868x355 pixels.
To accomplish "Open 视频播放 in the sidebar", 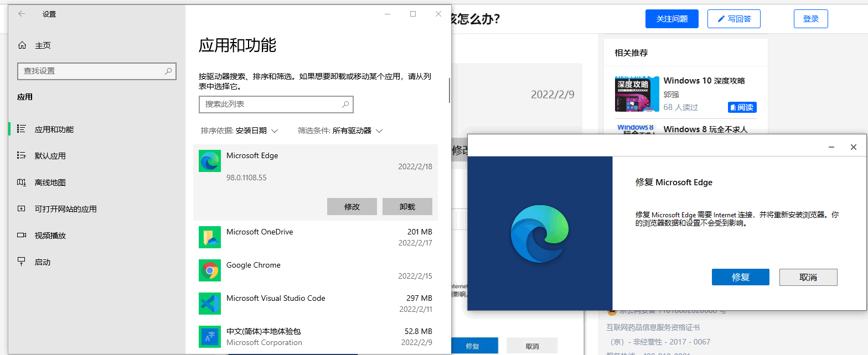I will tap(50, 236).
